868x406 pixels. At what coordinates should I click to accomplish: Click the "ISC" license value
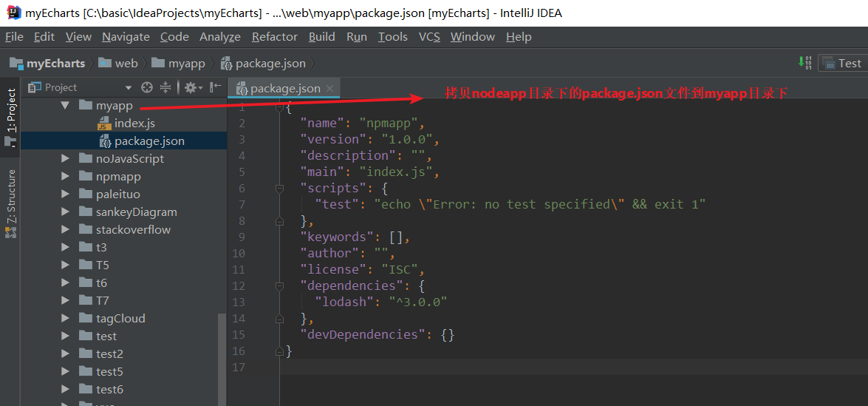pos(399,270)
